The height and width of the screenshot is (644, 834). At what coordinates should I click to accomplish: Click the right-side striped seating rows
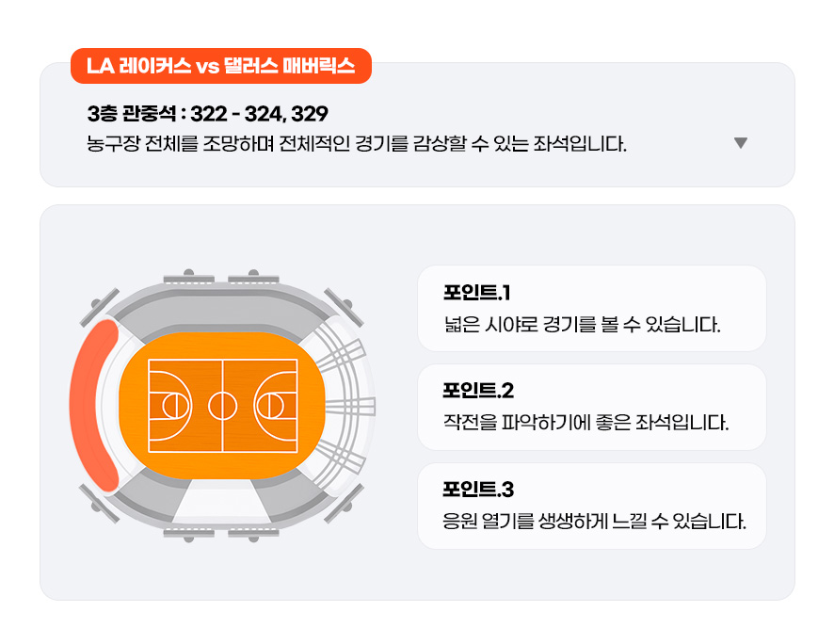(341, 406)
